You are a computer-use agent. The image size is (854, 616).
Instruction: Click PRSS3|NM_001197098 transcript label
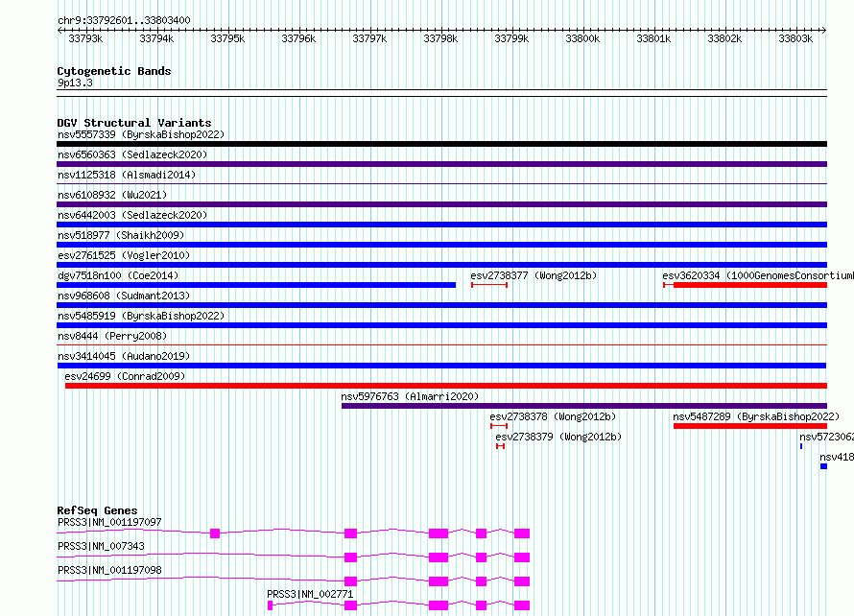[109, 570]
